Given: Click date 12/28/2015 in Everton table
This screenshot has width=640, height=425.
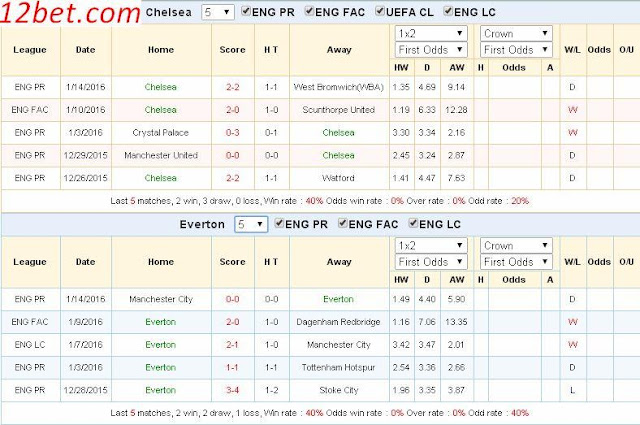Looking at the screenshot, I should [85, 390].
